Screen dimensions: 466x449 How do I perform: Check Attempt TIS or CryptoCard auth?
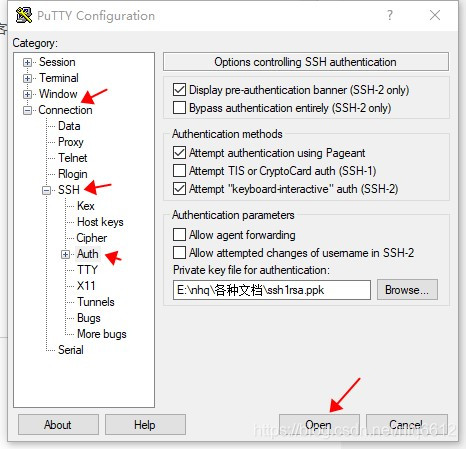tap(179, 171)
